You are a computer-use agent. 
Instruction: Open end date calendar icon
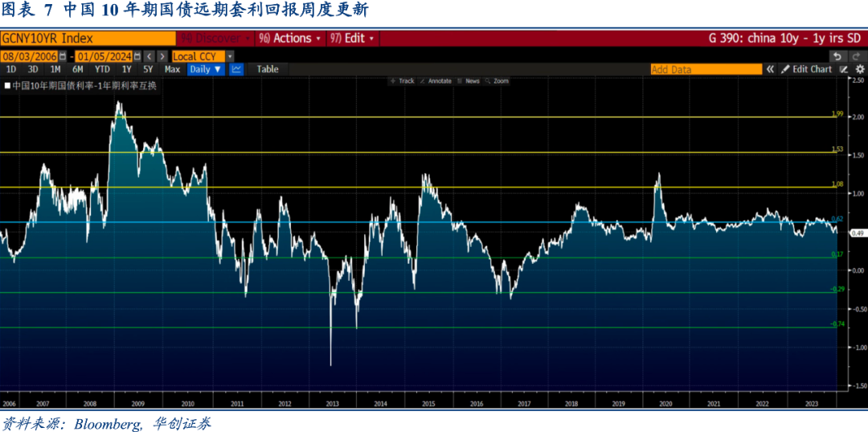pos(137,56)
